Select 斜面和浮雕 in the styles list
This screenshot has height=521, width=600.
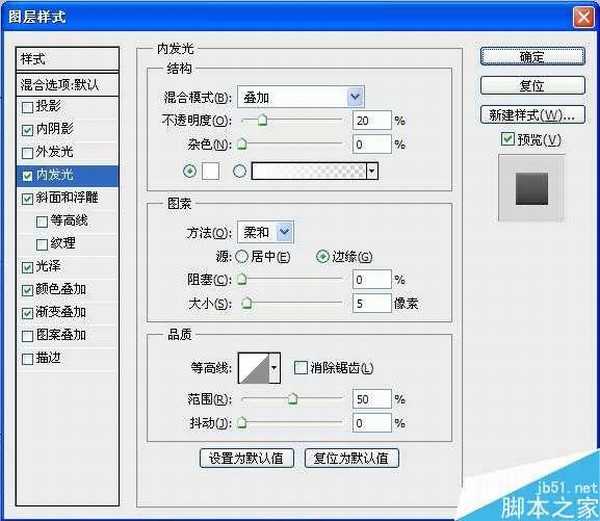(68, 198)
